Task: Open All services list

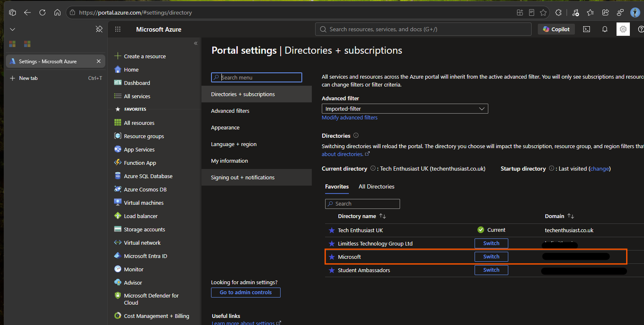Action: pyautogui.click(x=132, y=96)
